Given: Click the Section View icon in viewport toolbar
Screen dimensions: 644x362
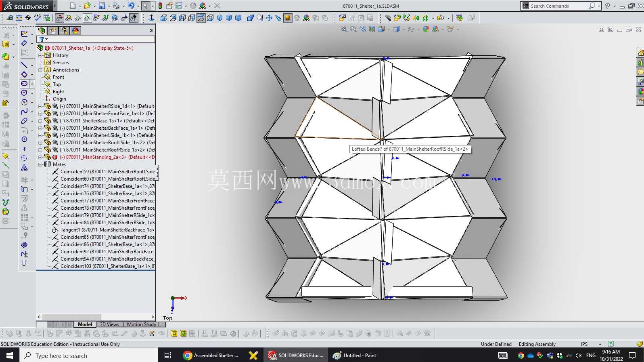Looking at the screenshot, I should coord(372,29).
